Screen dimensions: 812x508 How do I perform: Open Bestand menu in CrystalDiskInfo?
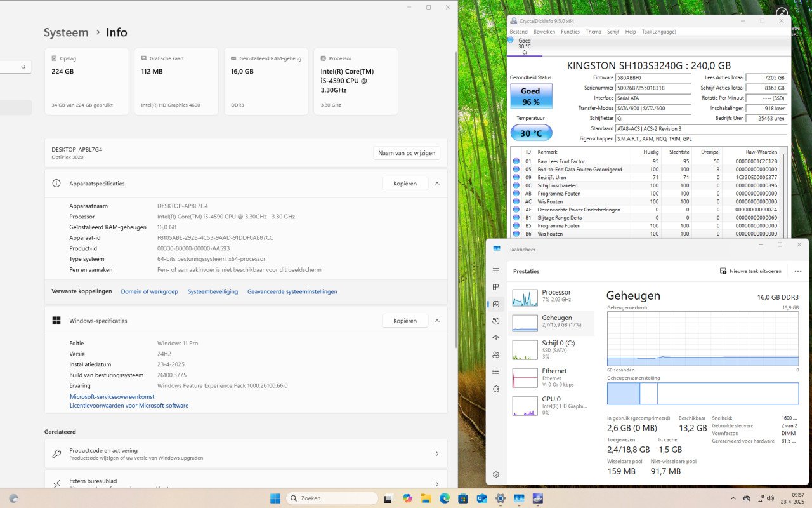tap(518, 32)
